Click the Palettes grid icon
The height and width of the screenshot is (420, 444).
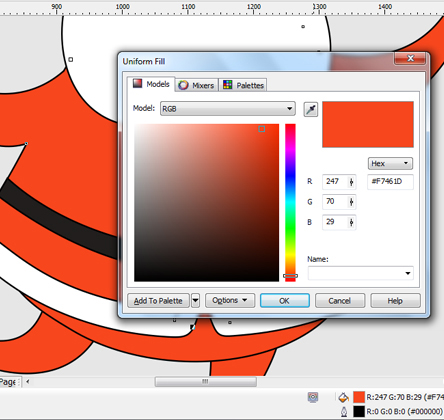[228, 85]
